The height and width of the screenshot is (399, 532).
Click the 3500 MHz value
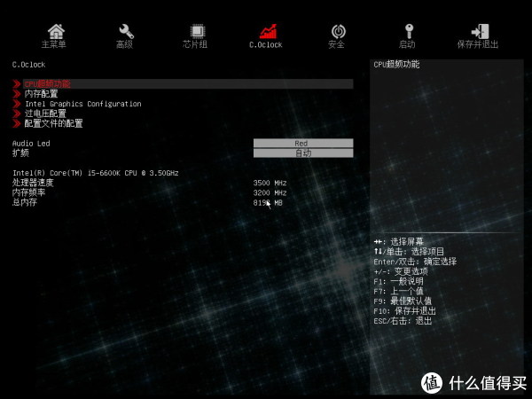pos(270,183)
